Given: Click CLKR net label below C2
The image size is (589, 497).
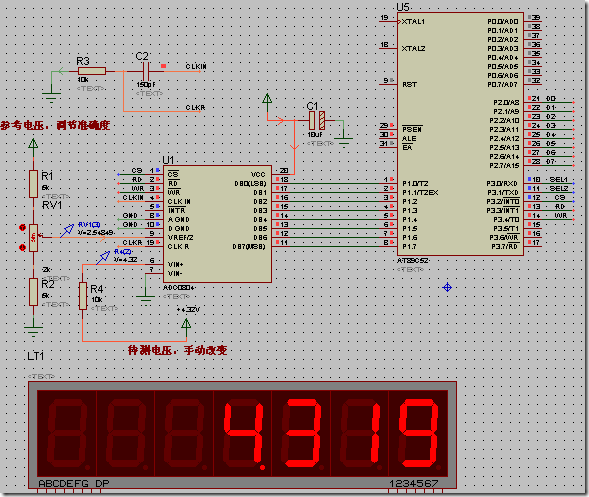Looking at the screenshot, I should 195,108.
